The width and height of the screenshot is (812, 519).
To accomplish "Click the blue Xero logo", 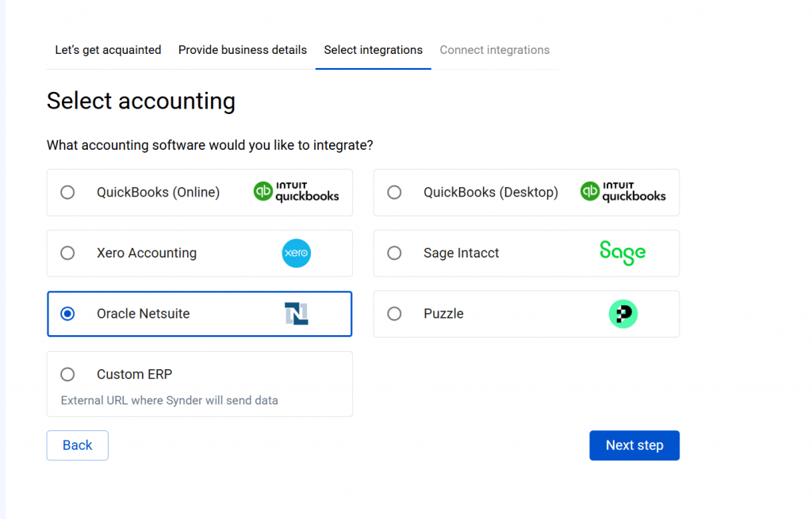I will [x=297, y=253].
